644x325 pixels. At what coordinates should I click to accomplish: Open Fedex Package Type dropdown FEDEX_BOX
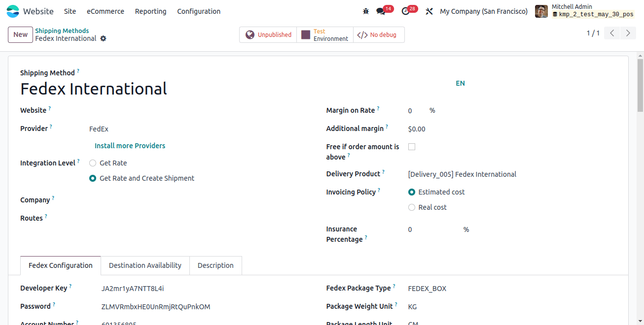[512, 289]
